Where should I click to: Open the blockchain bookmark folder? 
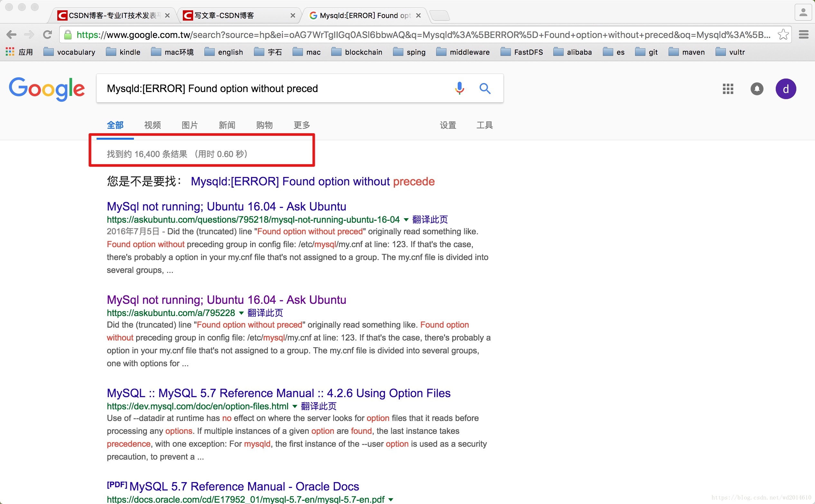coord(357,52)
